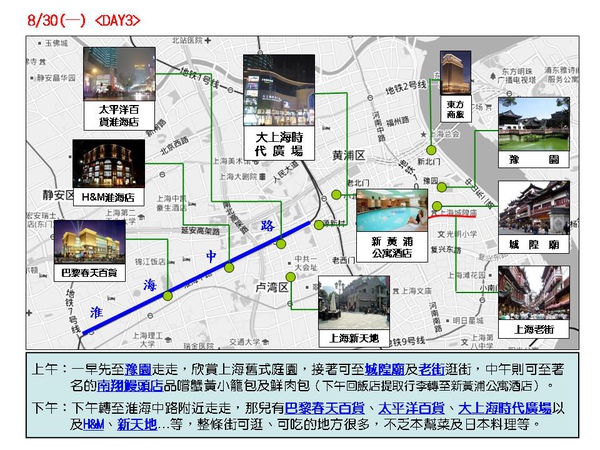The width and height of the screenshot is (600, 450).
Task: Click the 新黃浦公寓酒店 caption label
Action: tap(392, 247)
